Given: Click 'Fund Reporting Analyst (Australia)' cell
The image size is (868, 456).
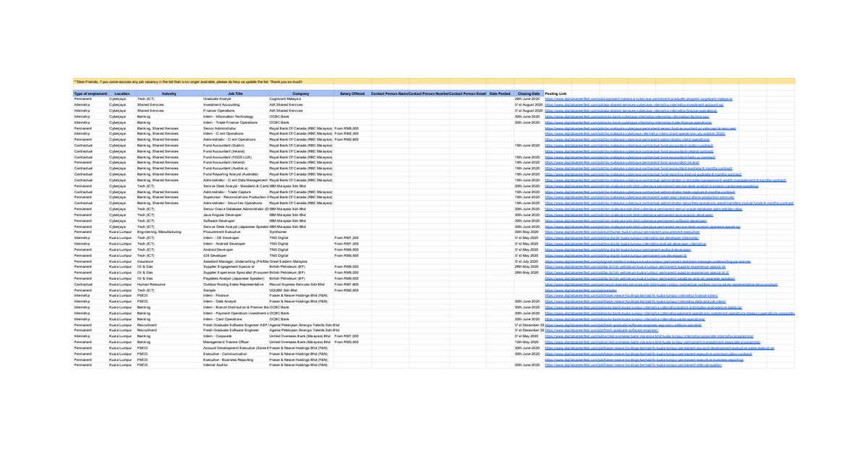Looking at the screenshot, I should coord(236,174).
